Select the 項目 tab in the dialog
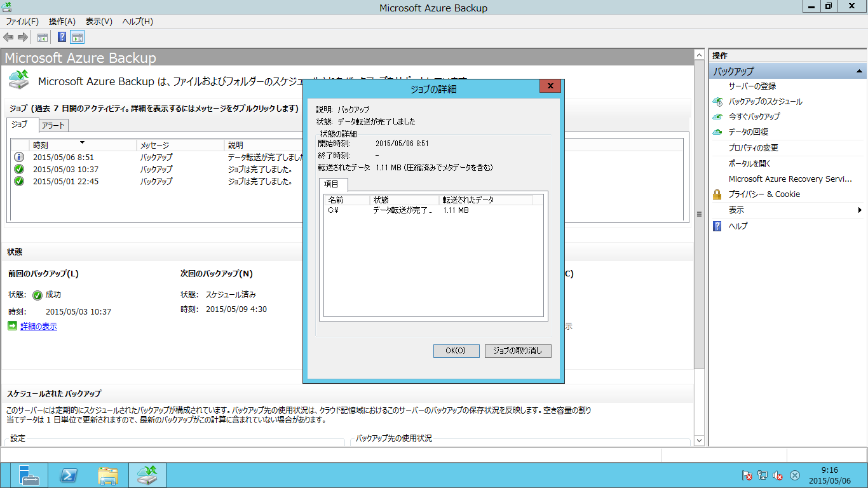 click(332, 184)
